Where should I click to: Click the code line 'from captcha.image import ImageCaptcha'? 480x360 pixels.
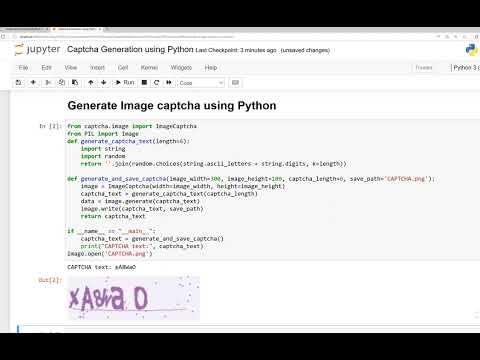pyautogui.click(x=132, y=126)
